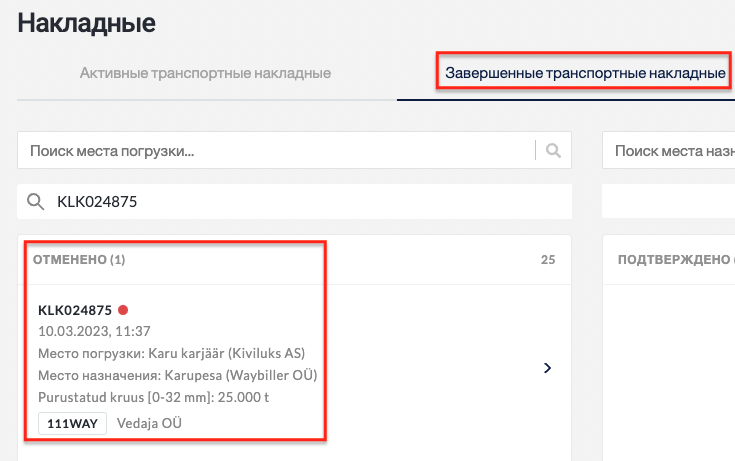The width and height of the screenshot is (735, 461).
Task: Click the magnifier icon beside KLK024875 query
Action: pyautogui.click(x=36, y=202)
